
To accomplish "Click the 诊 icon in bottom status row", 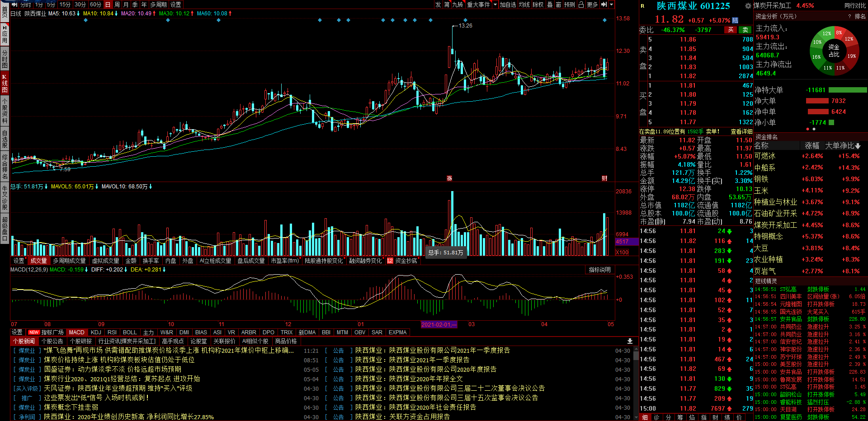I will [656, 417].
